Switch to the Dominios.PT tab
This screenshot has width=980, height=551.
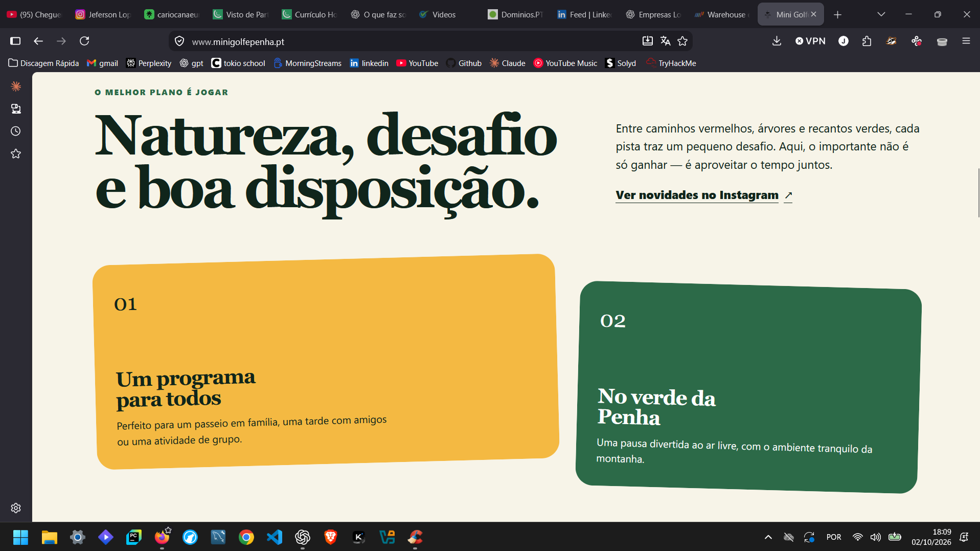point(515,14)
